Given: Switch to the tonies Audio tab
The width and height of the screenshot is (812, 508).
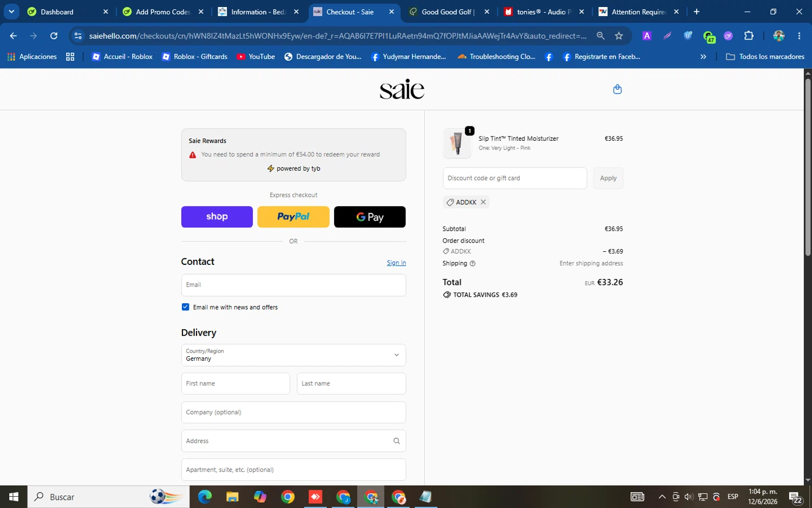Looking at the screenshot, I should tap(543, 12).
